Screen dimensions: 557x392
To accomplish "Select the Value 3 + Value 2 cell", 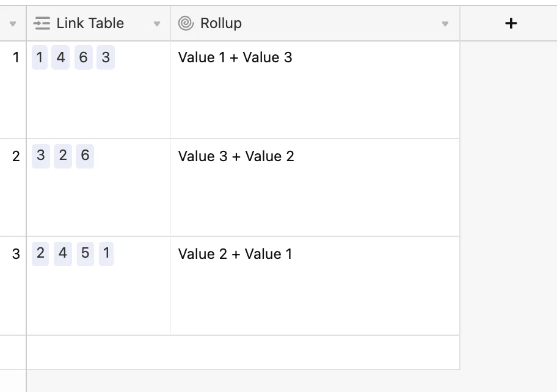I will [x=315, y=187].
